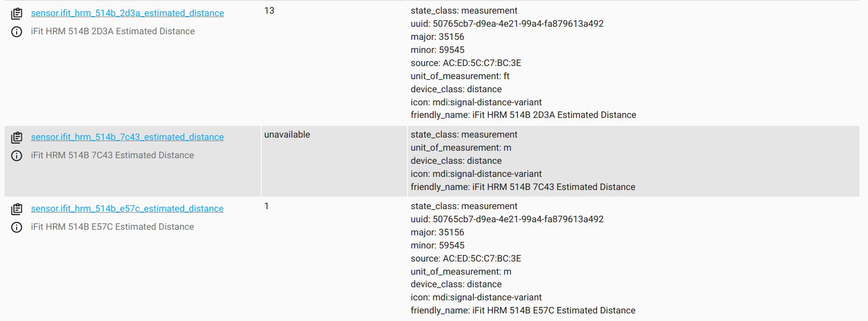This screenshot has width=868, height=321.
Task: Click the state value 1 for E57C sensor
Action: [266, 206]
